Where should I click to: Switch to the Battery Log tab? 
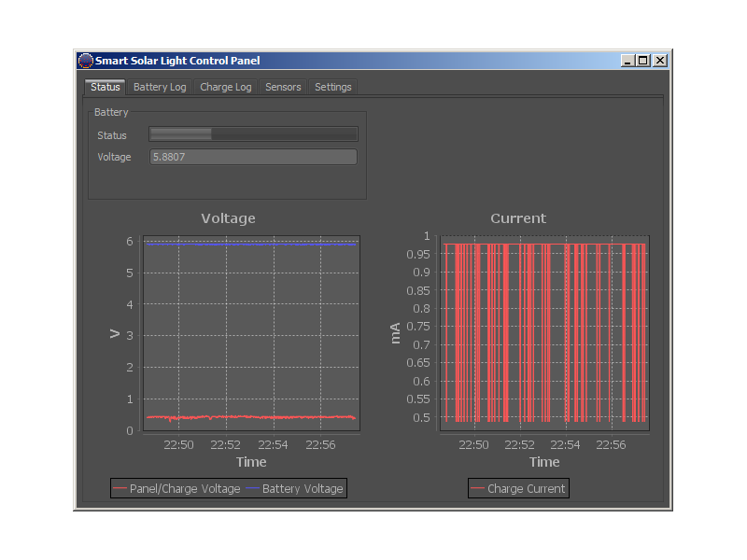[160, 87]
